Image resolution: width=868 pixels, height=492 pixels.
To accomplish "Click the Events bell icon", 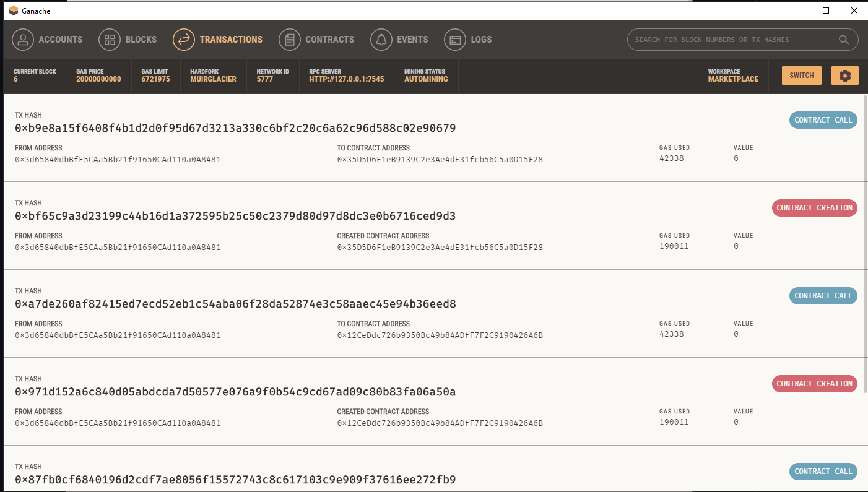I will pyautogui.click(x=381, y=40).
